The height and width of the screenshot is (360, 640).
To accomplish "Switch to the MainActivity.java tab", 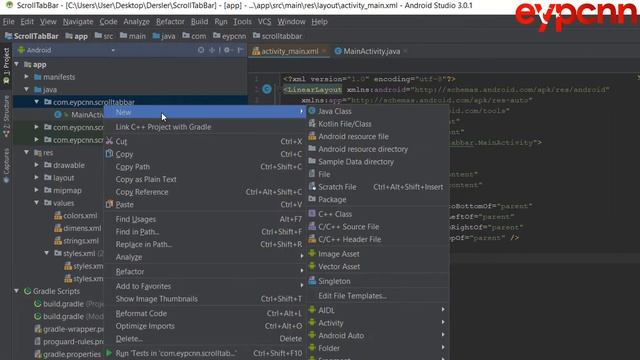I will [371, 51].
